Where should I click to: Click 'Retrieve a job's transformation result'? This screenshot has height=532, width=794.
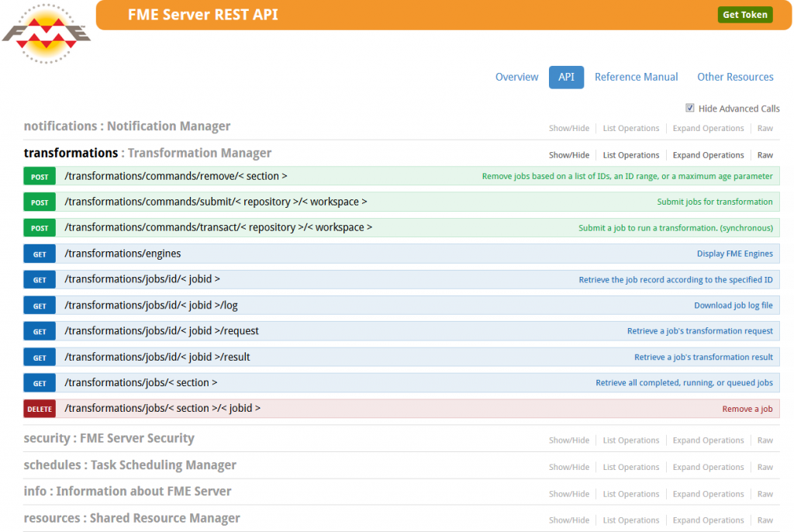(x=703, y=358)
